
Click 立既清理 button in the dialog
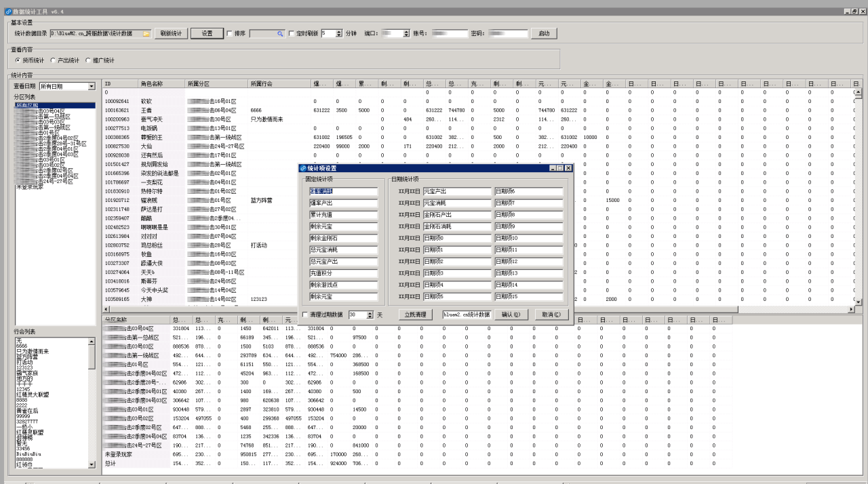pyautogui.click(x=415, y=315)
